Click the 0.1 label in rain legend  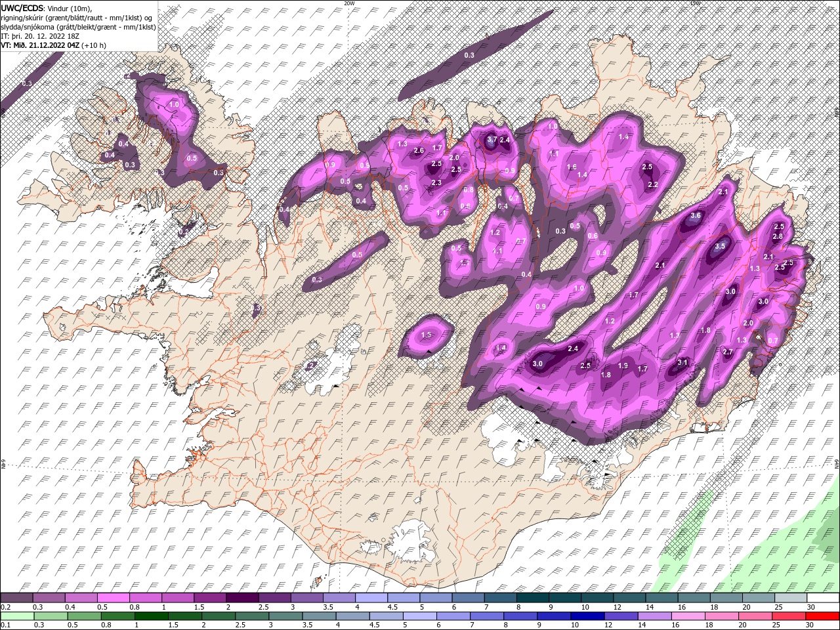tap(5, 625)
